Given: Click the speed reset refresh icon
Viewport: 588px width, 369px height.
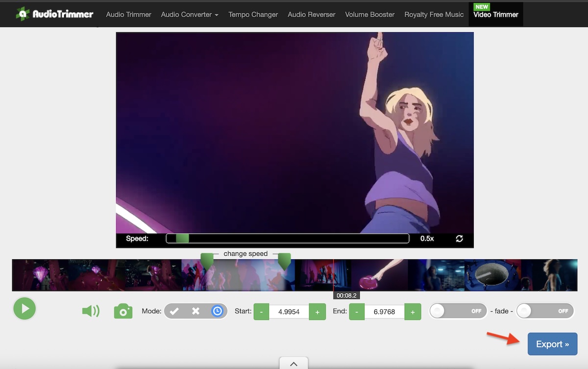Looking at the screenshot, I should [x=459, y=238].
